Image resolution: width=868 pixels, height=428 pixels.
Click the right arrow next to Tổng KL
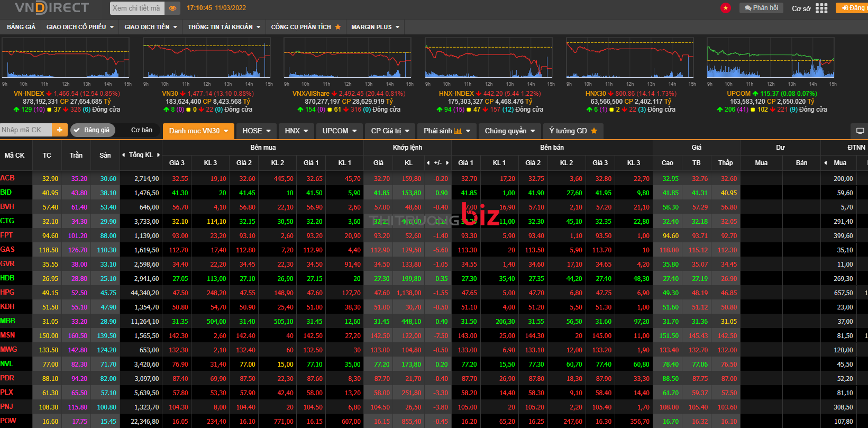point(158,155)
